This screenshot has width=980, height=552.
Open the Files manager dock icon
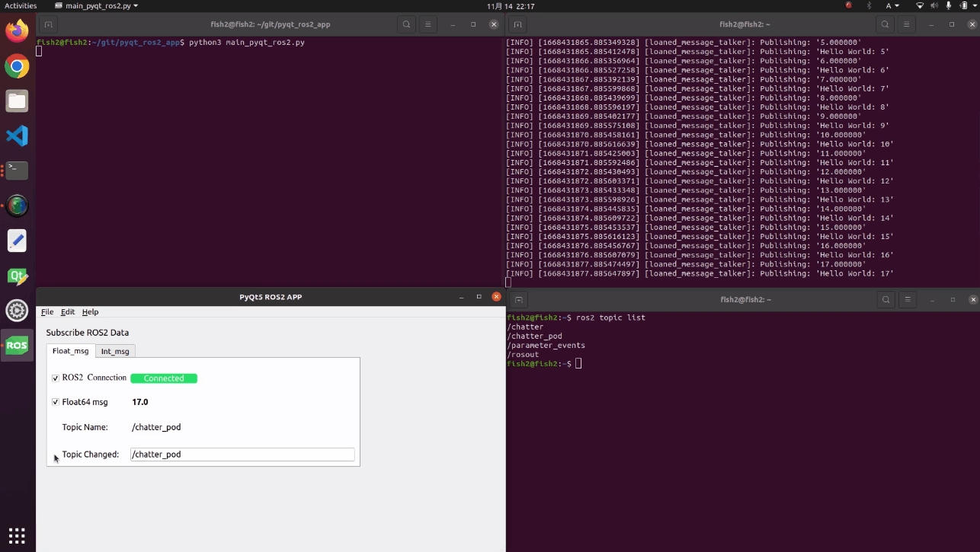tap(17, 101)
